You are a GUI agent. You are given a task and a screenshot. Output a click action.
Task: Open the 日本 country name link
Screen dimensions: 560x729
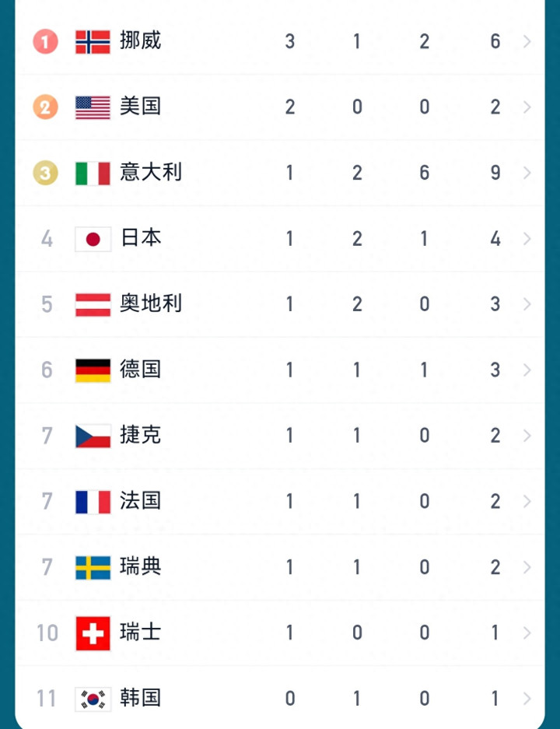[141, 238]
